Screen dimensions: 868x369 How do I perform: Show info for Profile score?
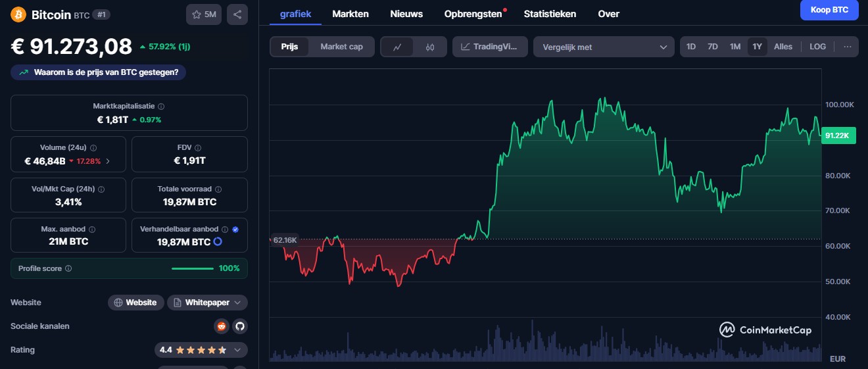(x=68, y=268)
